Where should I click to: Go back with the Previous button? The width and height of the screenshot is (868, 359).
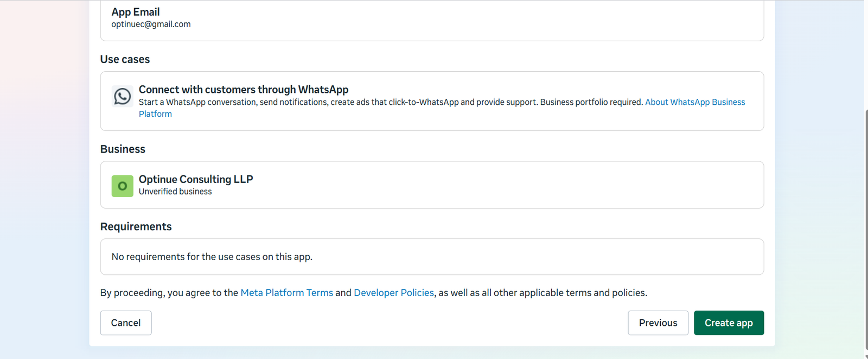click(658, 323)
